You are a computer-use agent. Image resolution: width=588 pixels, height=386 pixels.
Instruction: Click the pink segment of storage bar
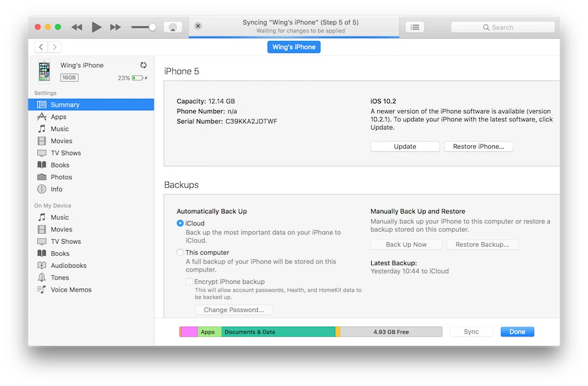coord(190,332)
